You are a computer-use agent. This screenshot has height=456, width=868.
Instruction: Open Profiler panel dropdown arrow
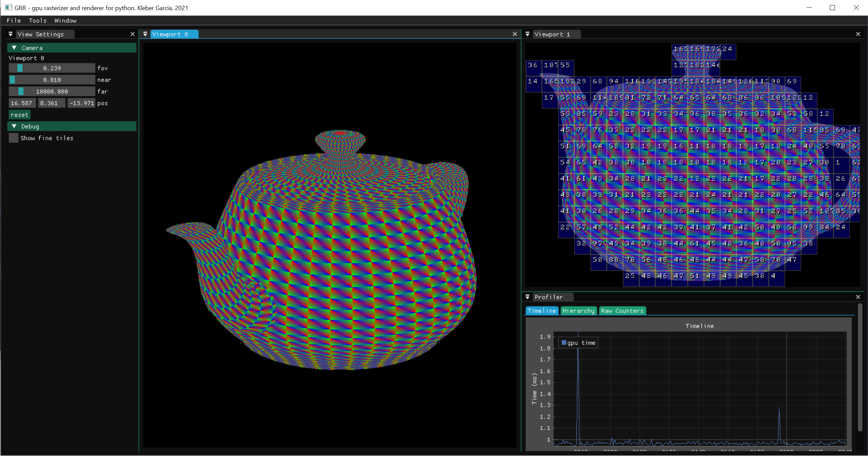click(x=527, y=297)
